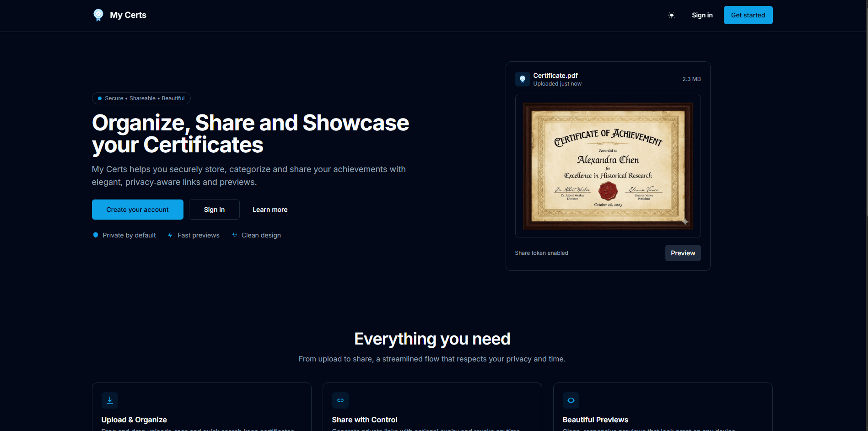Select the Secure Shareable Beautiful badge pill
The height and width of the screenshot is (431, 868).
(141, 98)
